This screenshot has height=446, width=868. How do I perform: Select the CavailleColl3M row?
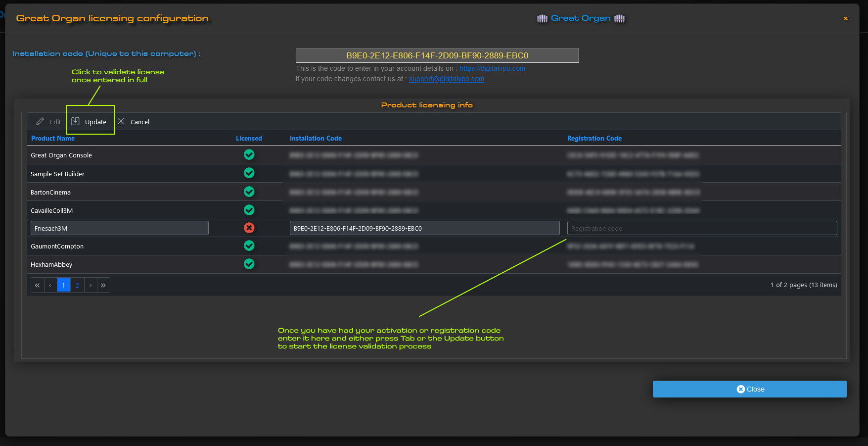(434, 210)
